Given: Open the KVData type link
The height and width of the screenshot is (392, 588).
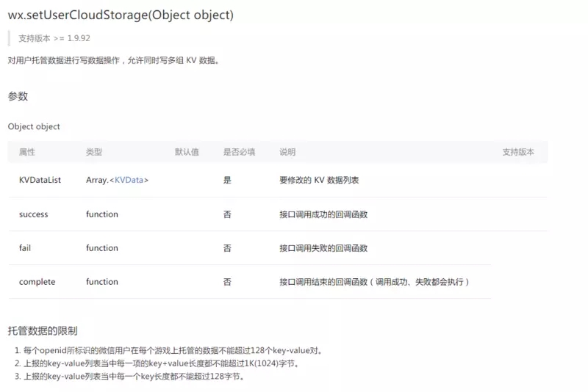Looking at the screenshot, I should tap(129, 180).
